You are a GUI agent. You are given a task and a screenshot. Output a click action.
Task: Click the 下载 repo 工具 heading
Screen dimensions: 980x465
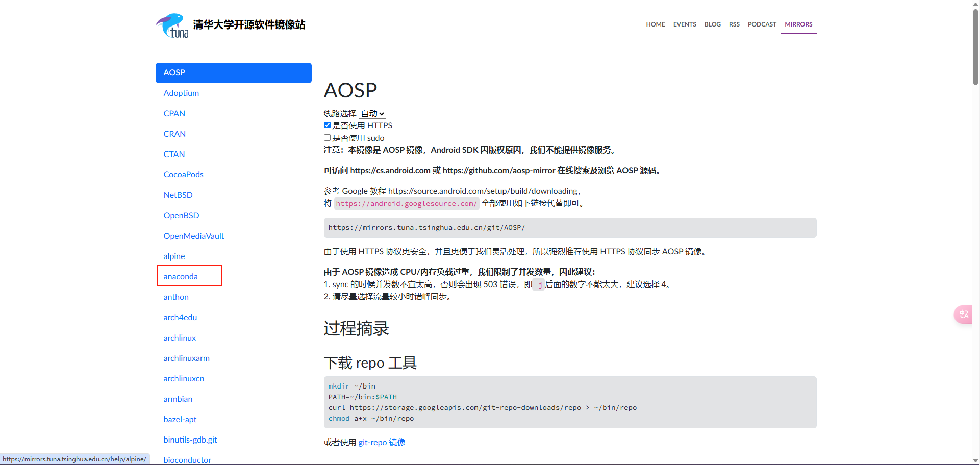point(370,363)
